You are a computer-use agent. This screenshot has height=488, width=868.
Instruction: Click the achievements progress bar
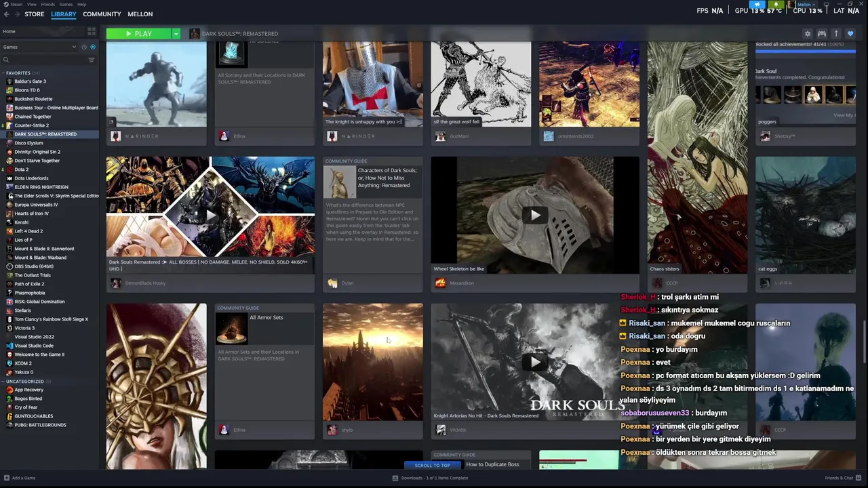point(806,52)
